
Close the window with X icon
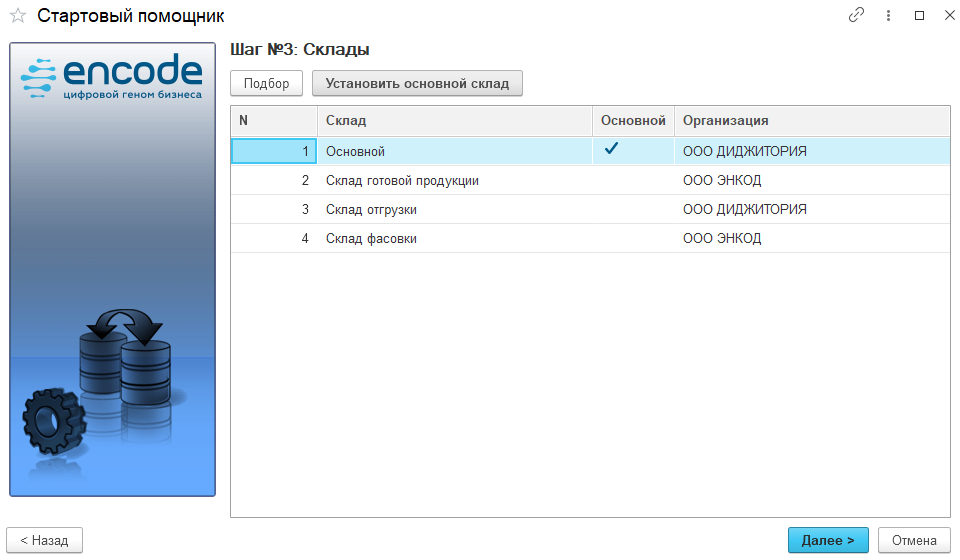pos(946,16)
